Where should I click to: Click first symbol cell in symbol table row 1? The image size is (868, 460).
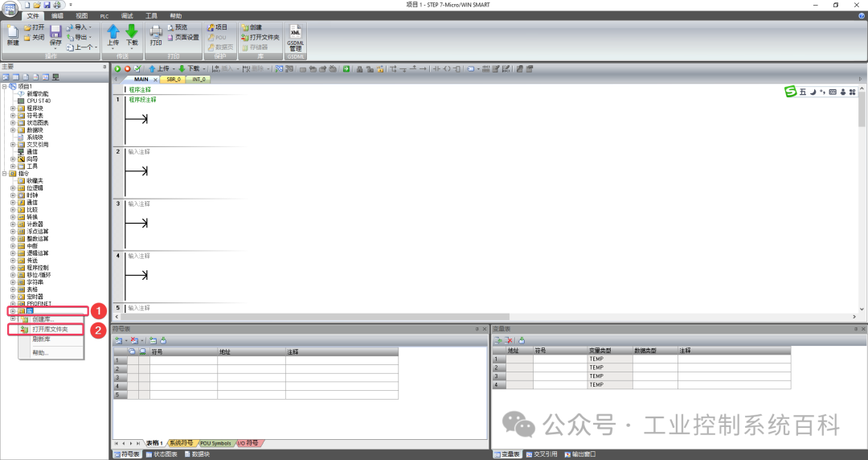pos(184,360)
